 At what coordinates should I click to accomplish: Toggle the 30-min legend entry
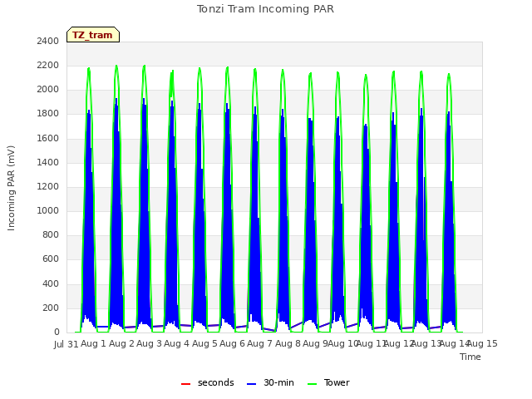(x=270, y=382)
